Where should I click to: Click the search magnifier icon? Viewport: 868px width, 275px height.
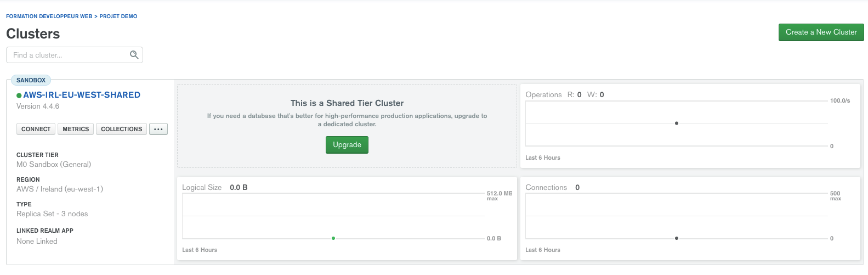point(134,55)
